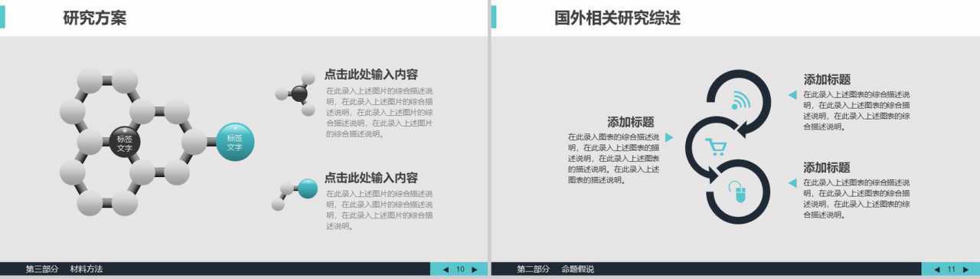980x279 pixels.
Task: Click the footer text 第二部分
Action: [x=533, y=269]
